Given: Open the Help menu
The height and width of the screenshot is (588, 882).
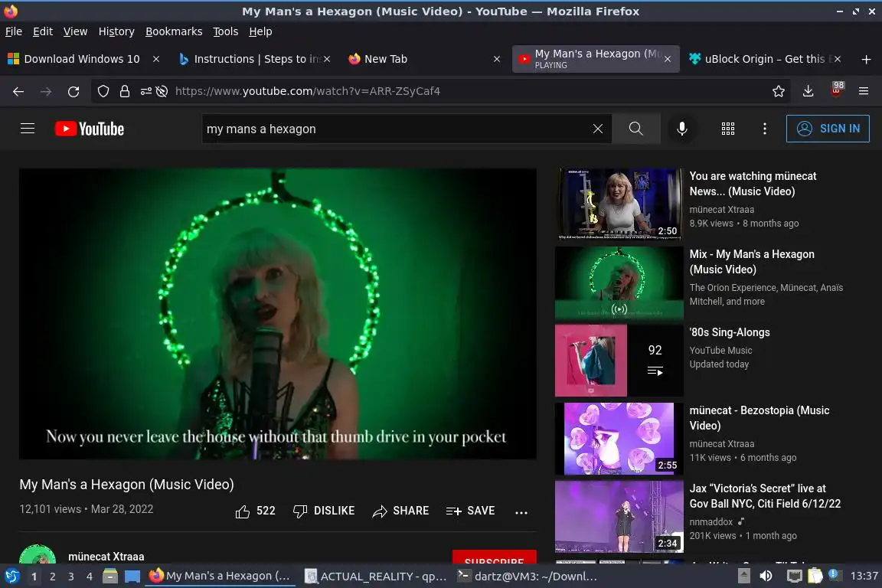Looking at the screenshot, I should click(260, 31).
